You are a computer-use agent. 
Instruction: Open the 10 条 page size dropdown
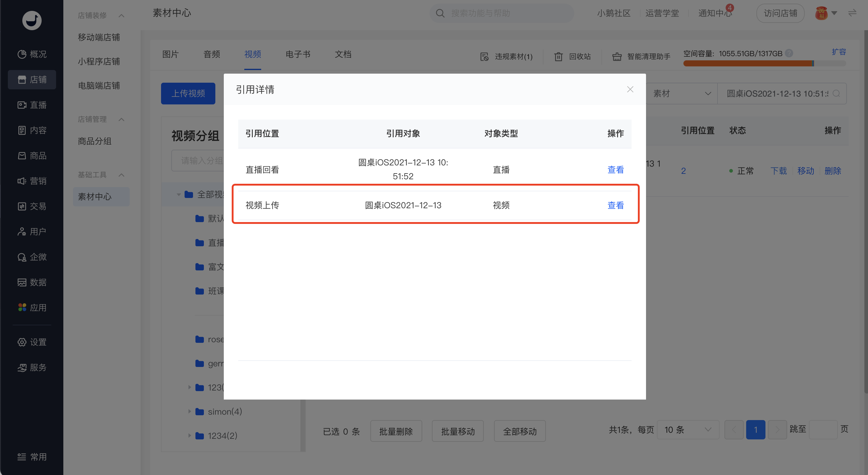[x=688, y=429]
